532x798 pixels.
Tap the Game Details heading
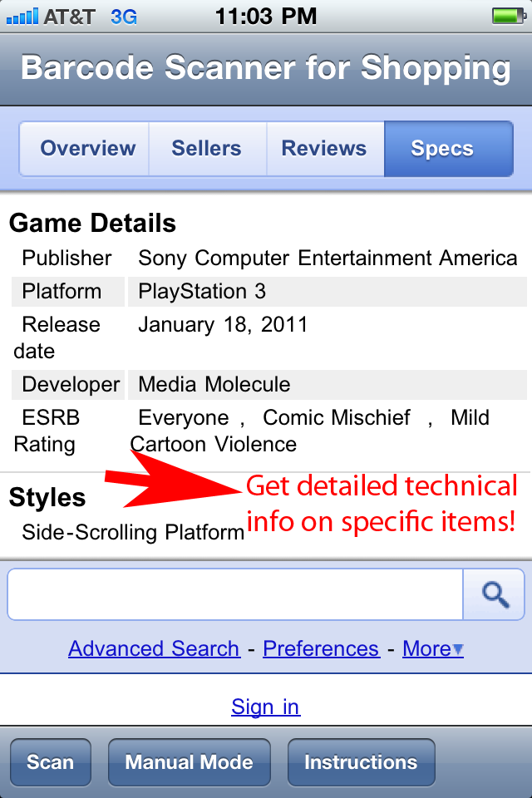92,224
